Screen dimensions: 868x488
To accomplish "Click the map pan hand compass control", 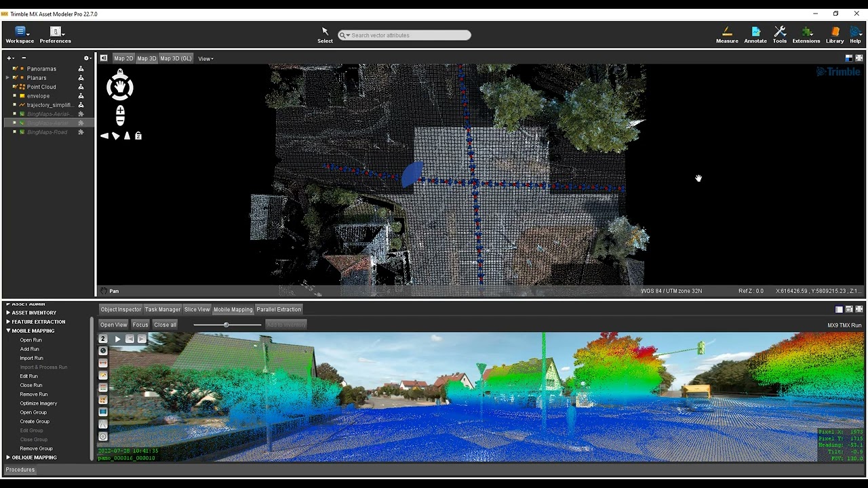I will (120, 86).
